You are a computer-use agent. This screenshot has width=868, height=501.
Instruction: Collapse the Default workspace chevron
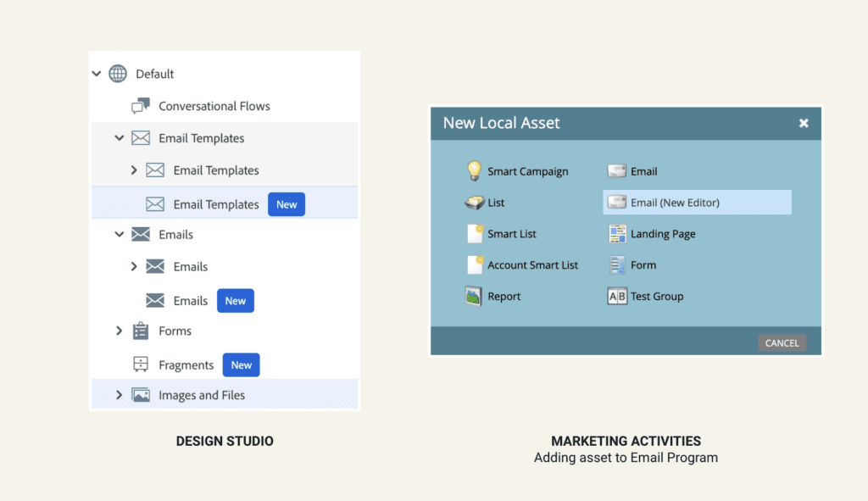click(x=96, y=74)
